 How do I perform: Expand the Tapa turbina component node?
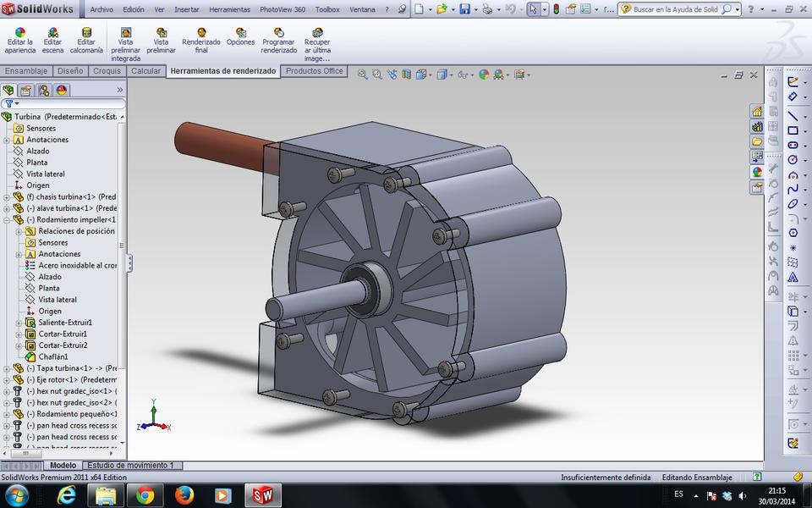pyautogui.click(x=6, y=370)
